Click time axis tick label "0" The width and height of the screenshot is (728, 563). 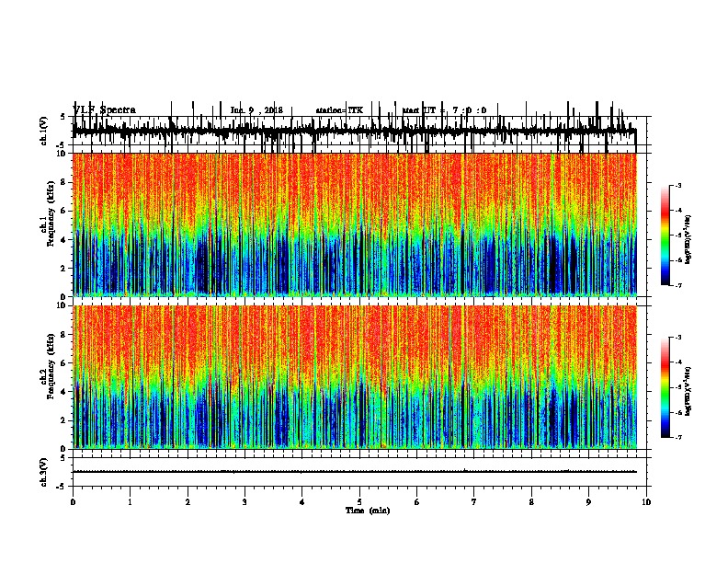pos(73,502)
